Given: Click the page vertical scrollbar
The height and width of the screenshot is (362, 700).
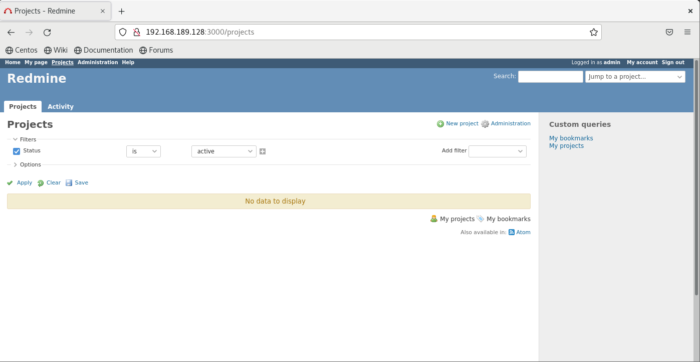Looking at the screenshot, I should pyautogui.click(x=696, y=179).
